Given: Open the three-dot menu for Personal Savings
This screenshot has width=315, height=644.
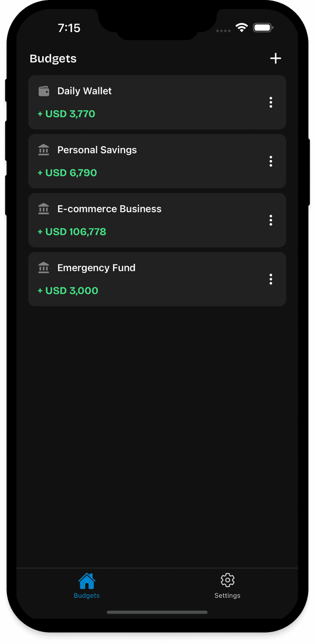Looking at the screenshot, I should (271, 161).
